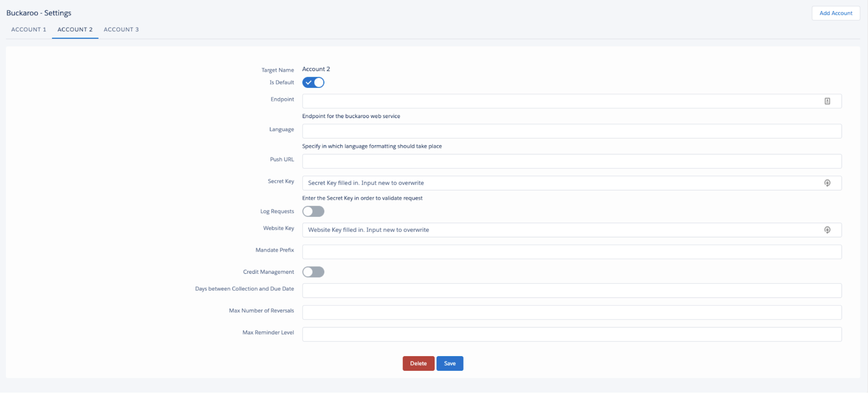Disable the Is Default toggle

pos(313,82)
